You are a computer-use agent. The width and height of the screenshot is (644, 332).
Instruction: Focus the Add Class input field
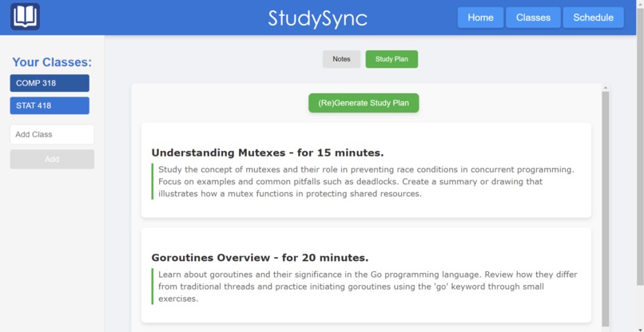point(52,135)
